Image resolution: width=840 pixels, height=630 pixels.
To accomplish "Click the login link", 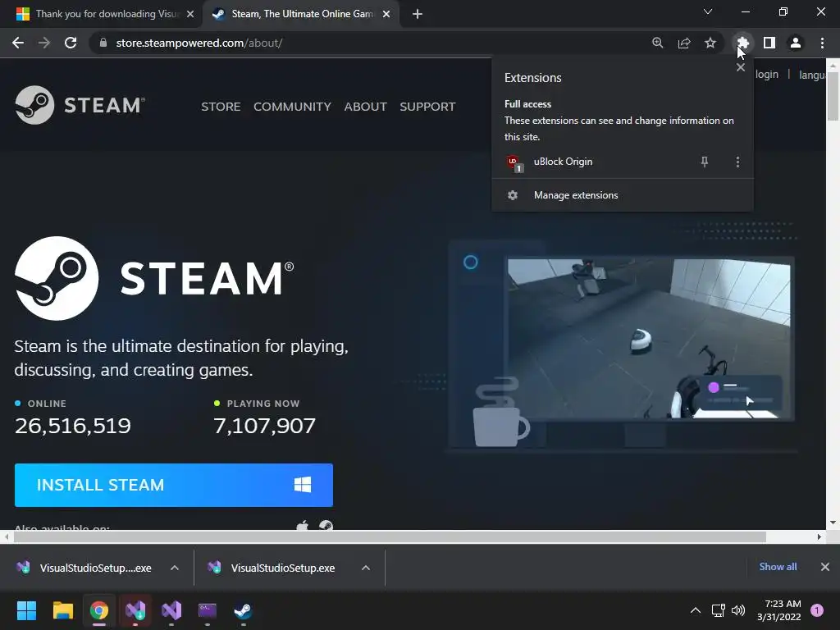I will pos(767,75).
